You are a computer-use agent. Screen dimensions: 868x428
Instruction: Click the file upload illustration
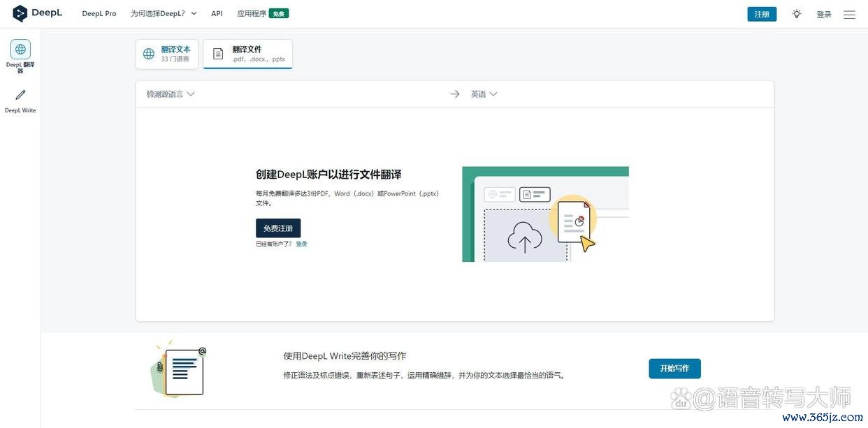(x=545, y=214)
